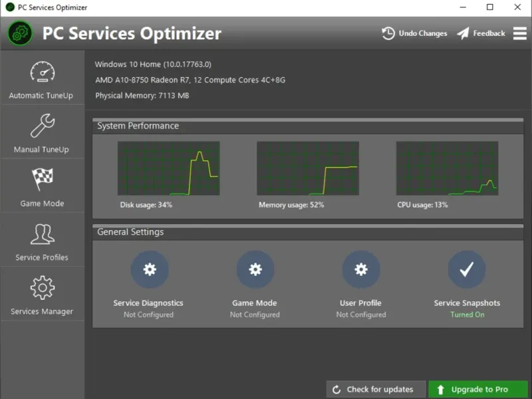The height and width of the screenshot is (399, 532).
Task: Click the Turned On status text
Action: 467,315
